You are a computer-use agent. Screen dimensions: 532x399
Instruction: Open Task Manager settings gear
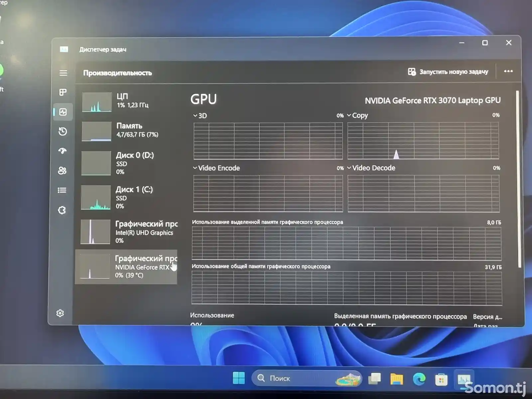click(60, 313)
